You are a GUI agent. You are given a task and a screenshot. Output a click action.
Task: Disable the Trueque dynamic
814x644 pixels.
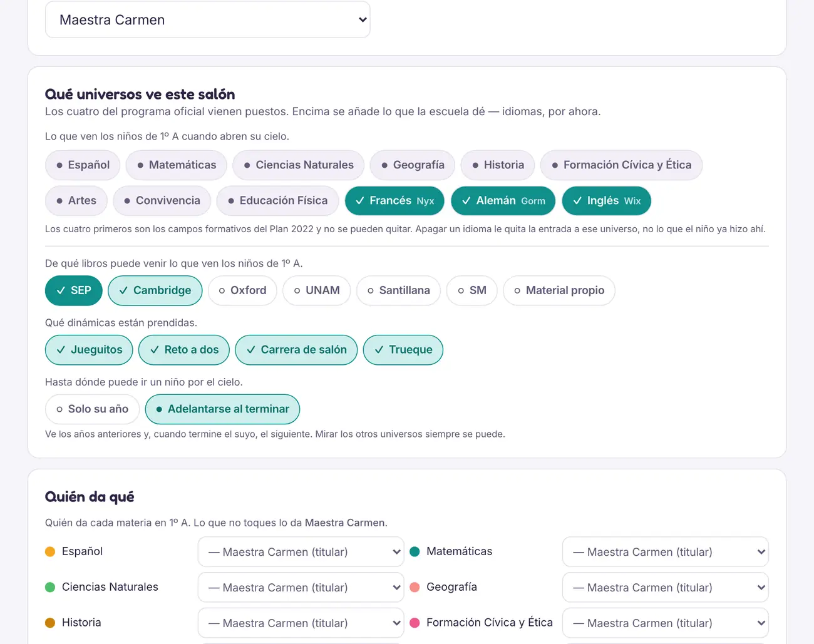pyautogui.click(x=403, y=350)
